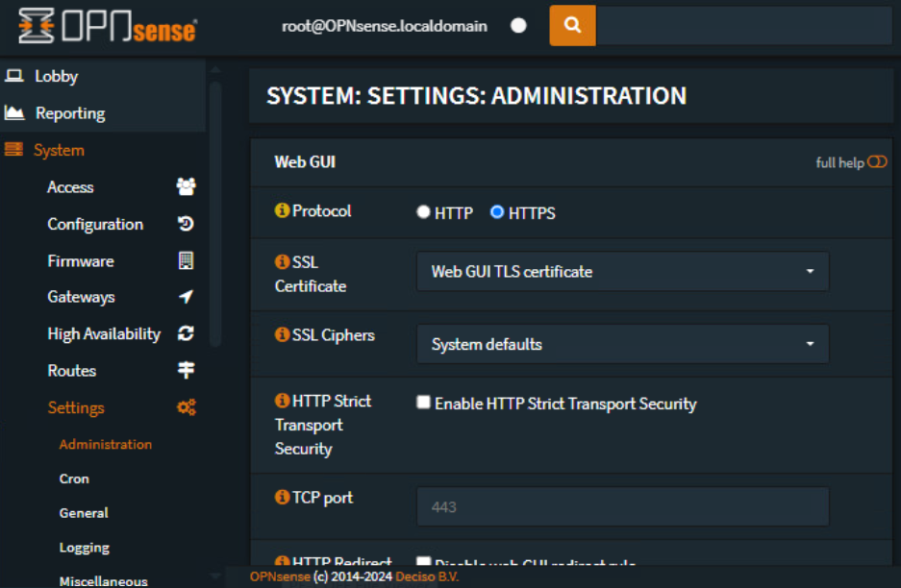Click the Settings gears icon
Viewport: 901px width, 588px height.
pos(187,407)
